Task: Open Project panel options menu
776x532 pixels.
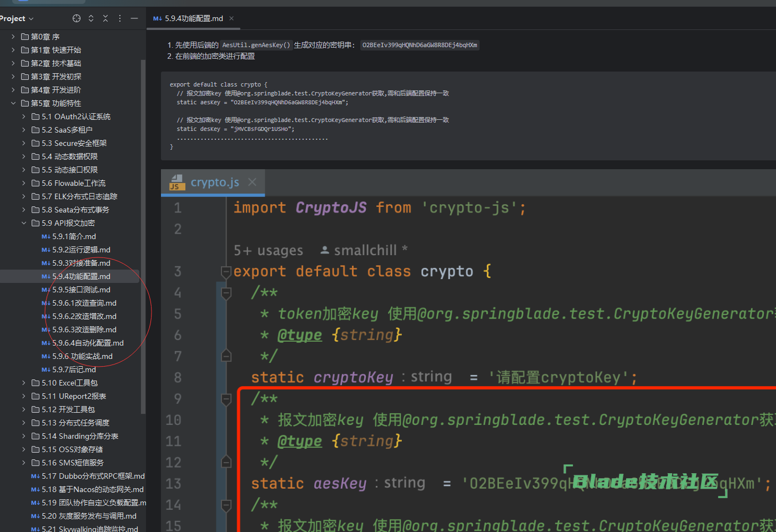Action: [x=120, y=18]
